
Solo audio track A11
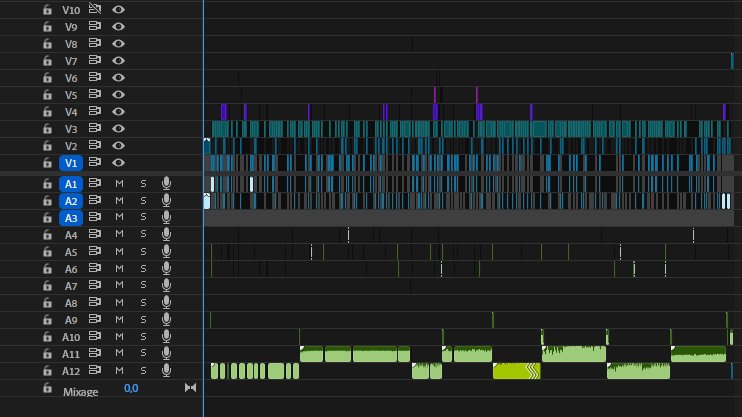tap(143, 354)
